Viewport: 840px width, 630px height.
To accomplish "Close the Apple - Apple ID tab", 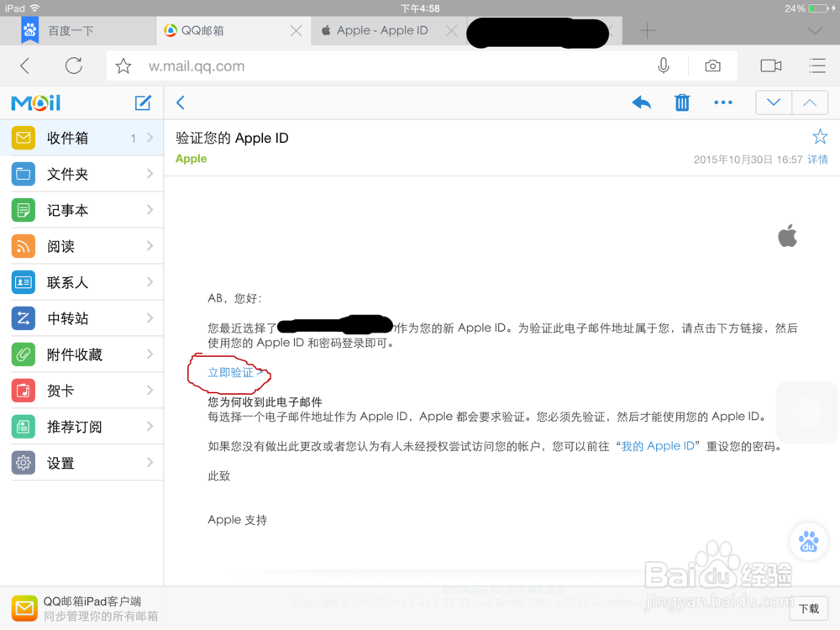I will tap(452, 30).
